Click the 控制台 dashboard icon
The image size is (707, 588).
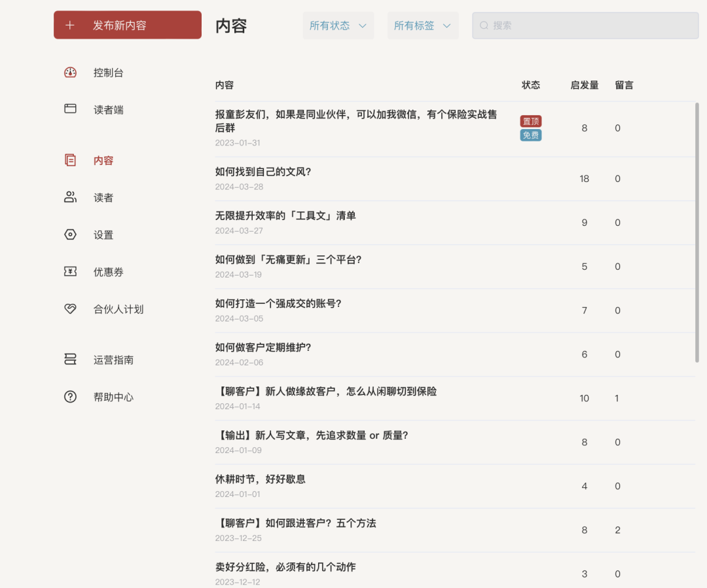pos(70,73)
